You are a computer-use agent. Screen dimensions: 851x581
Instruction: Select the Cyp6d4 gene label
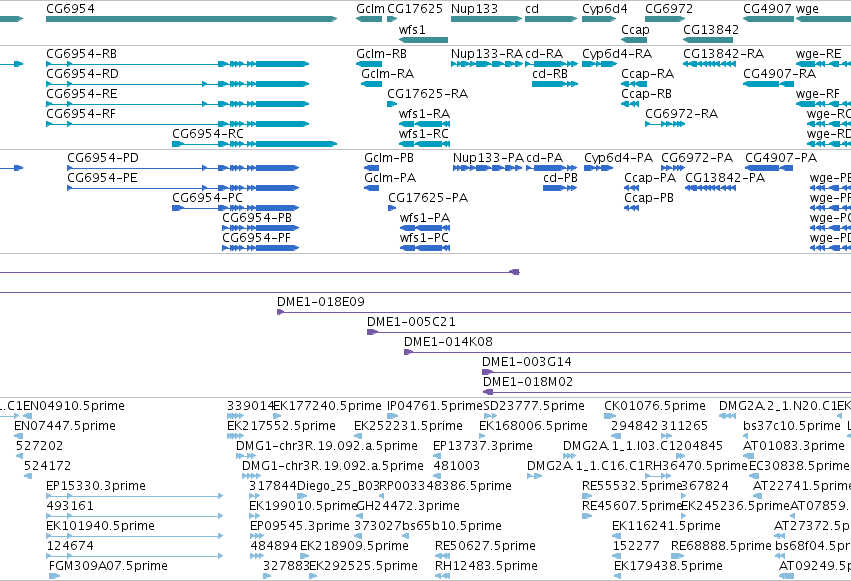[605, 9]
